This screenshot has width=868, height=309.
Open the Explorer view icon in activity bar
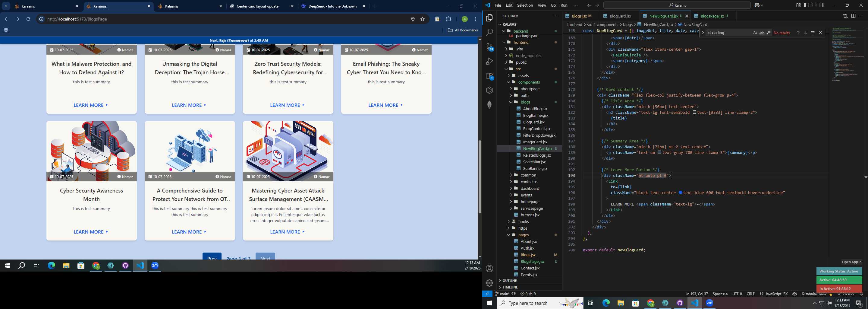click(x=489, y=18)
